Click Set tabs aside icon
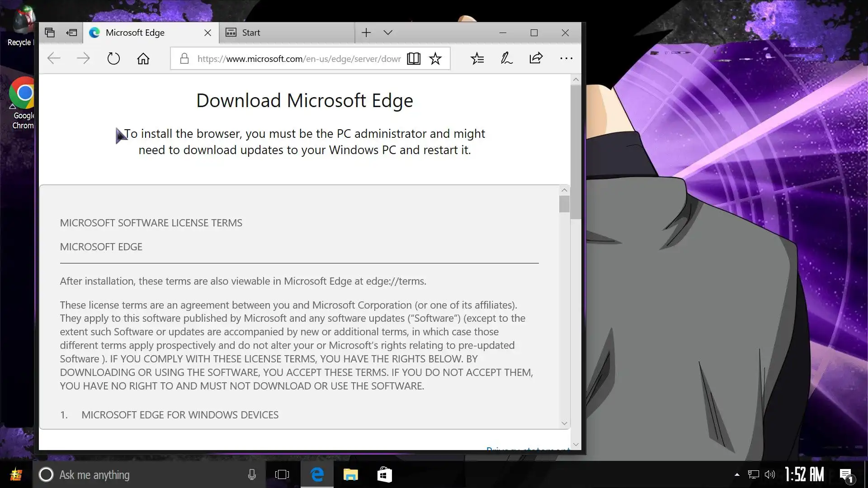This screenshot has height=488, width=868. pyautogui.click(x=72, y=33)
